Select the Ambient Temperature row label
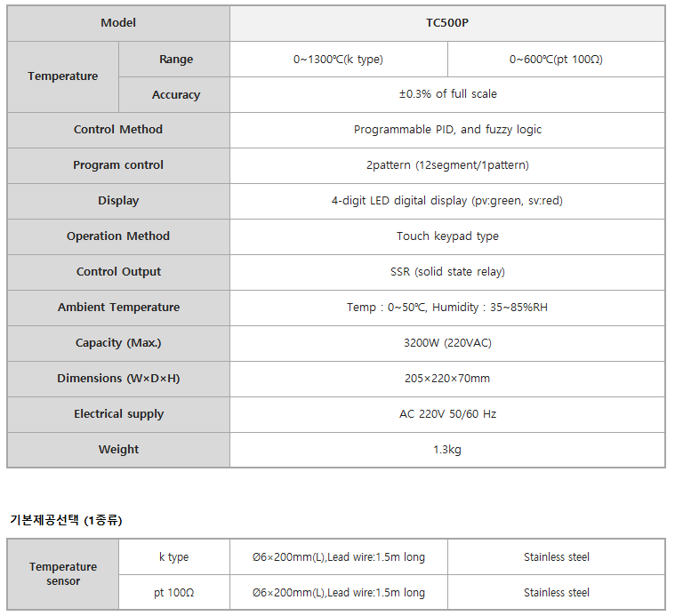This screenshot has height=616, width=675. (x=118, y=308)
